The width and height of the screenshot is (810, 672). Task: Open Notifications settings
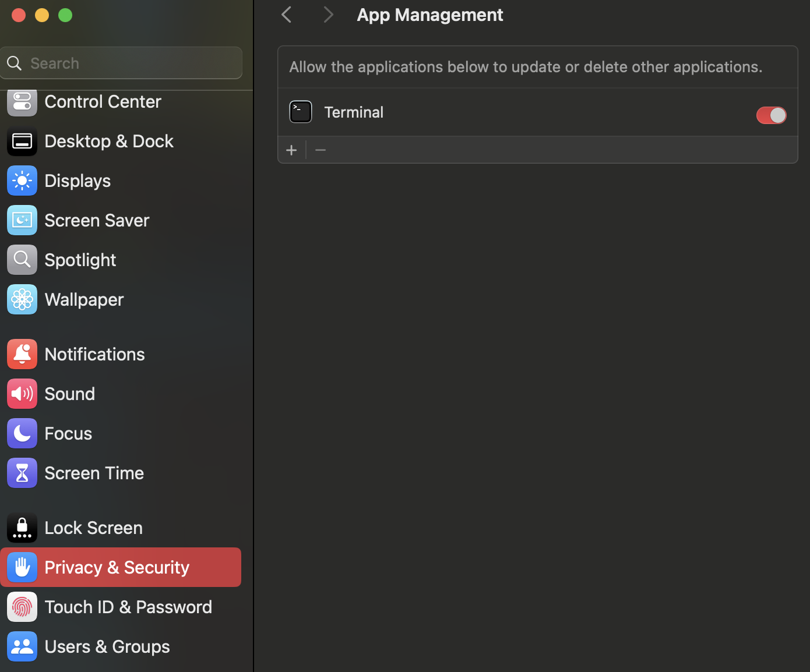pyautogui.click(x=121, y=355)
